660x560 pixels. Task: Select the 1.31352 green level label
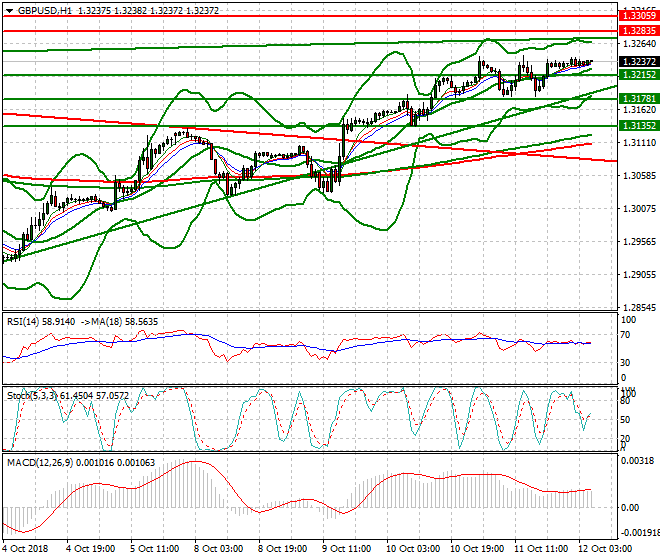pos(639,125)
